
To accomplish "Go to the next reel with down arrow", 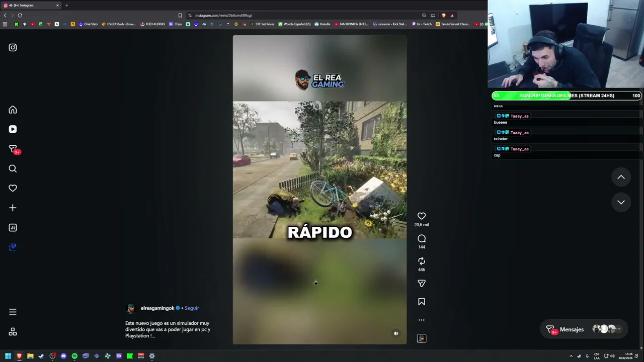I will (621, 202).
